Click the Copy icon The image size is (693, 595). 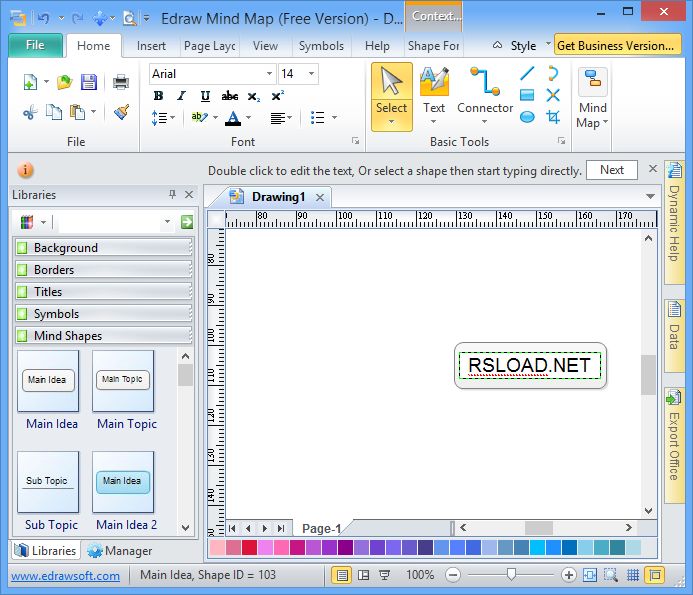pyautogui.click(x=54, y=112)
